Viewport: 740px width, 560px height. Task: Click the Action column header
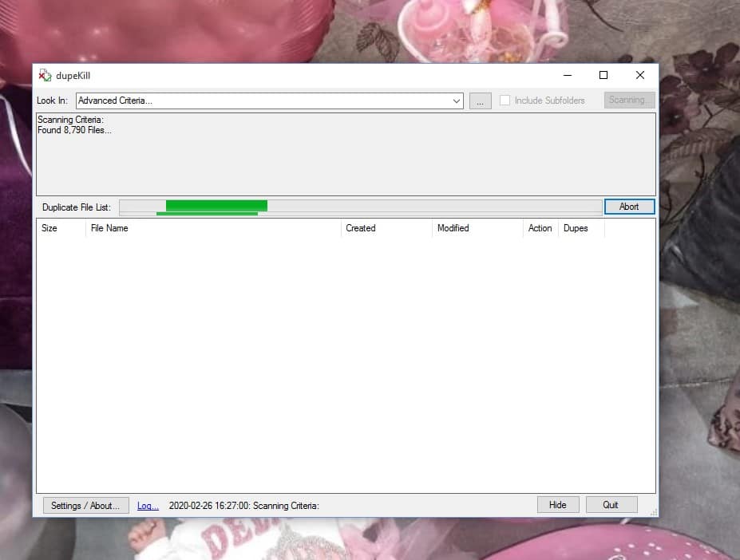click(540, 228)
